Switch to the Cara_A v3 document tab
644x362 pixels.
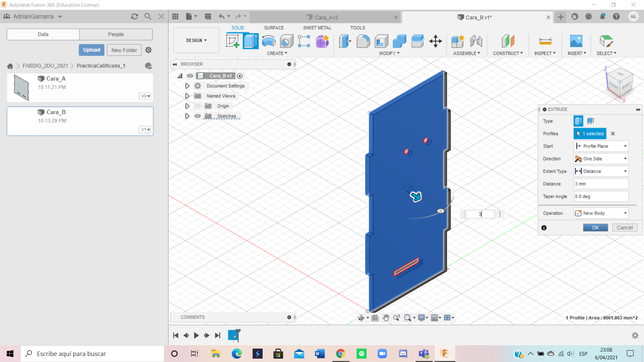tap(325, 17)
